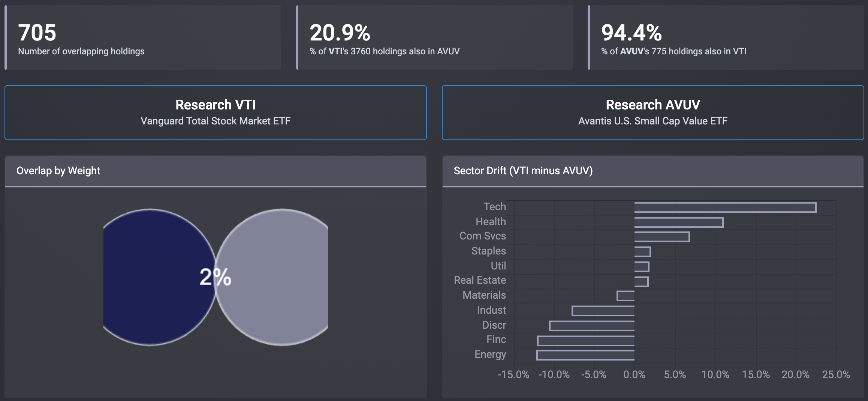Open the Research AVUV link
This screenshot has width=868, height=401.
(652, 112)
